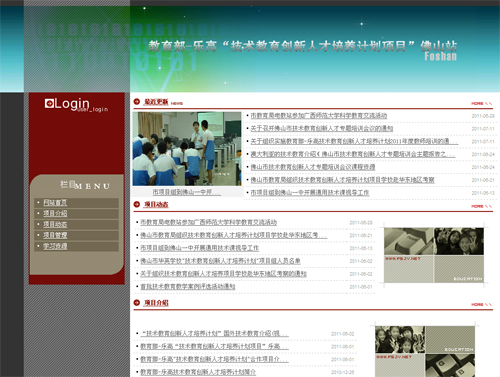Image resolution: width=500 pixels, height=377 pixels.
Task: Open the caption link below classroom photo
Action: [186, 192]
